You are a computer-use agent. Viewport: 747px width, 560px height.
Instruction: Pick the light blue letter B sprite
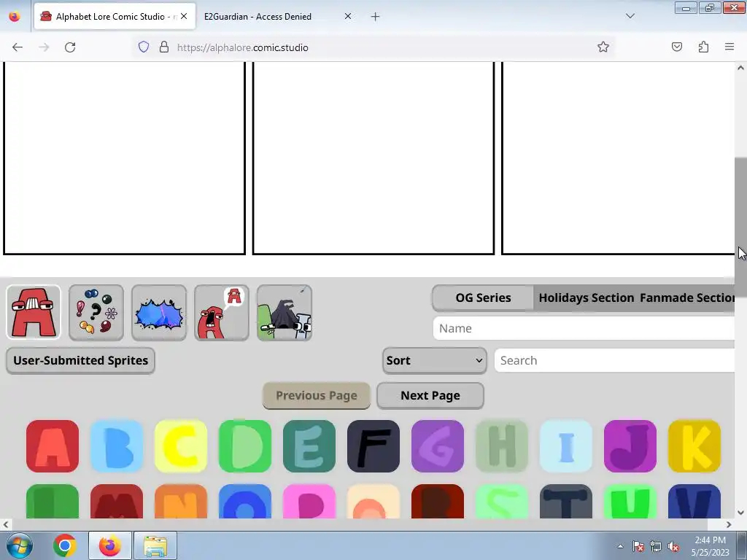click(117, 446)
